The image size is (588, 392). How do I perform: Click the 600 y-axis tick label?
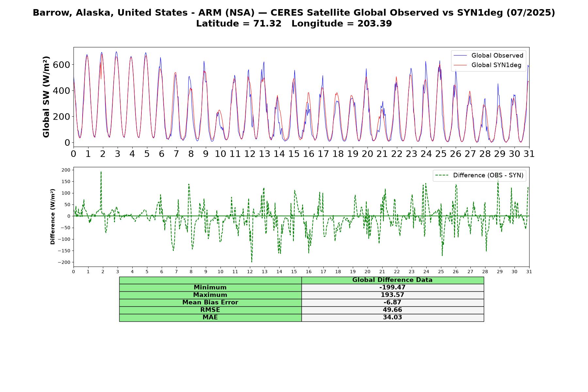[x=61, y=65]
